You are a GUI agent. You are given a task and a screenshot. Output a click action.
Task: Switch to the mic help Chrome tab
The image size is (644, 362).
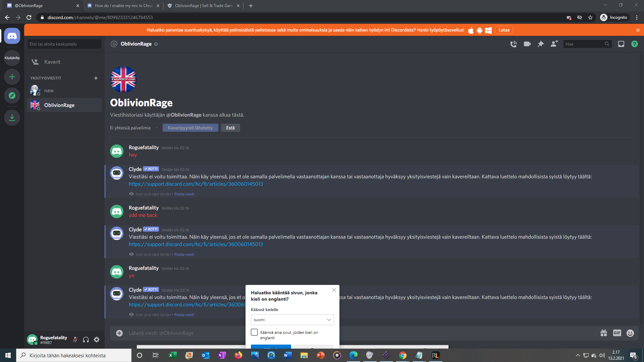[123, 6]
